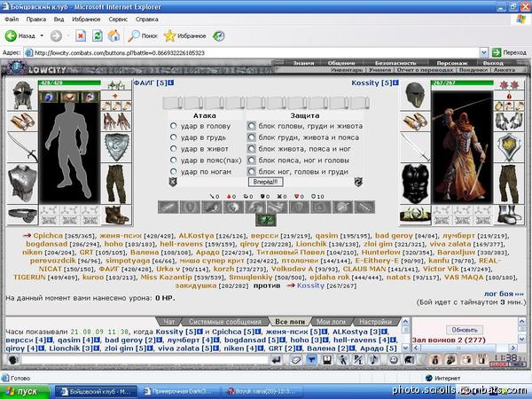The height and width of the screenshot is (399, 532).
Task: Click the green special ability icon below skill bar
Action: 266,220
